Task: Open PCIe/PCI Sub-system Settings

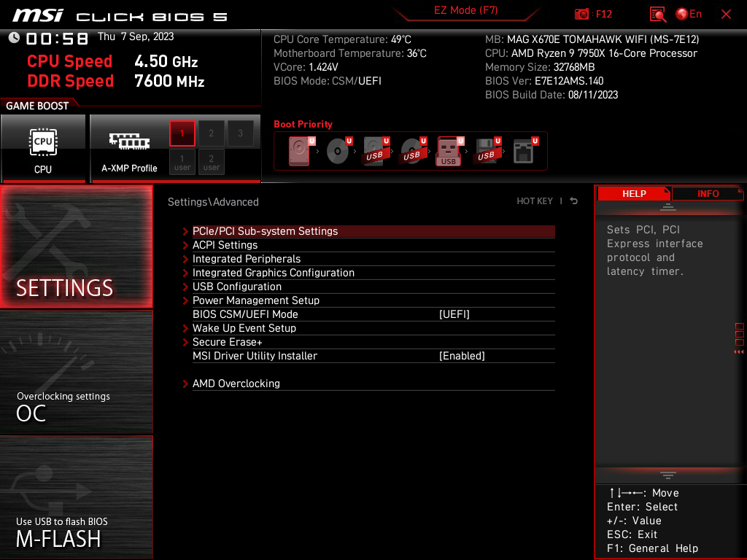Action: [373, 231]
